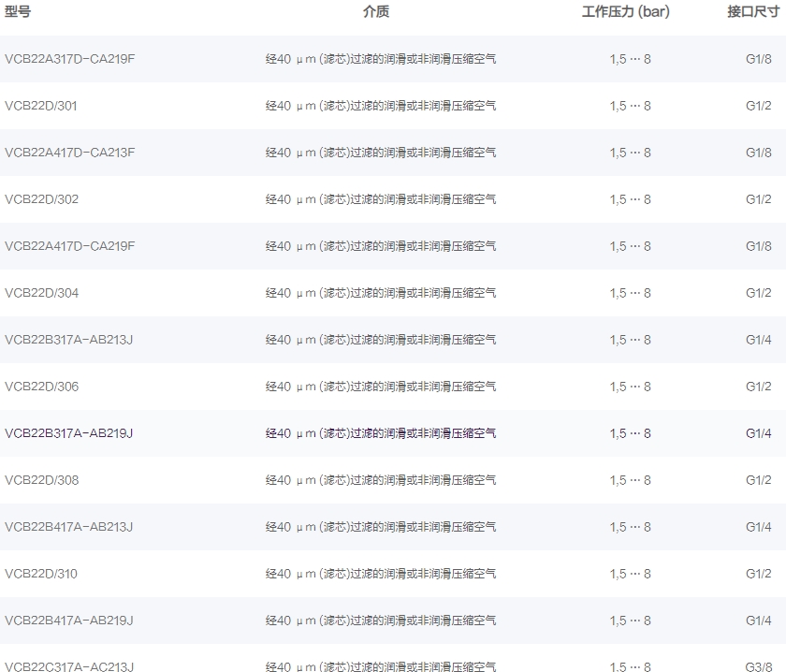Click G1/8 in the VCB22A417D-CA219F row
The height and width of the screenshot is (672, 786).
pos(759,246)
